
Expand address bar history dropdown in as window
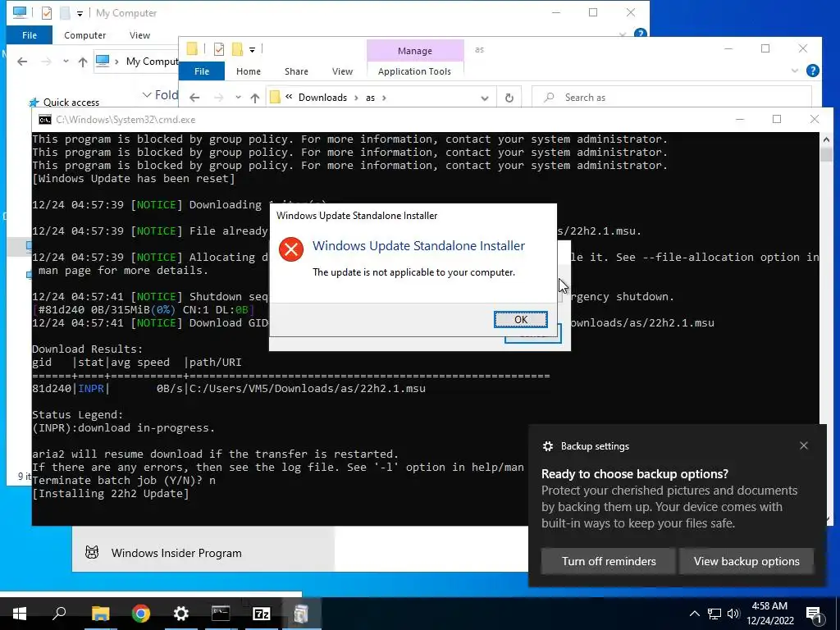[x=484, y=98]
